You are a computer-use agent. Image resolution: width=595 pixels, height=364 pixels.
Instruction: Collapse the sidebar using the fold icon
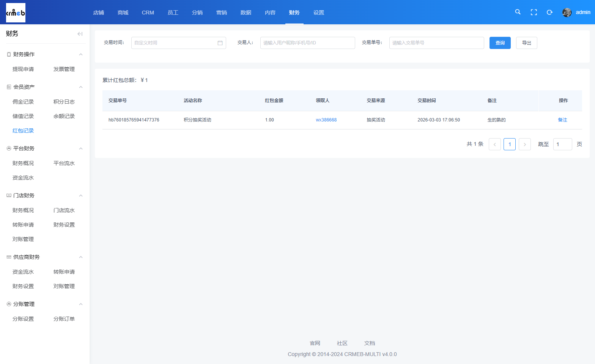coord(80,34)
